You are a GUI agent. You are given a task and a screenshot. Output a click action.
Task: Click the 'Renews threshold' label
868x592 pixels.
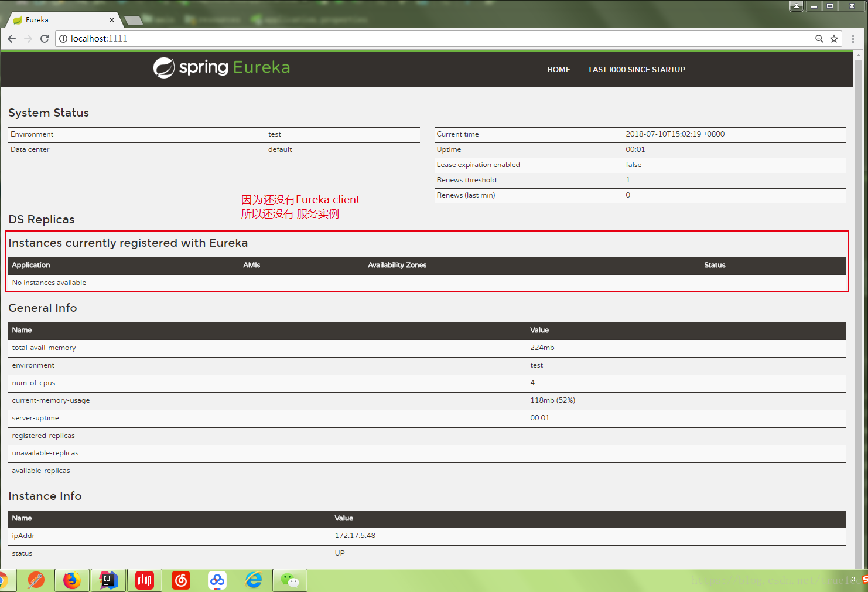[466, 180]
